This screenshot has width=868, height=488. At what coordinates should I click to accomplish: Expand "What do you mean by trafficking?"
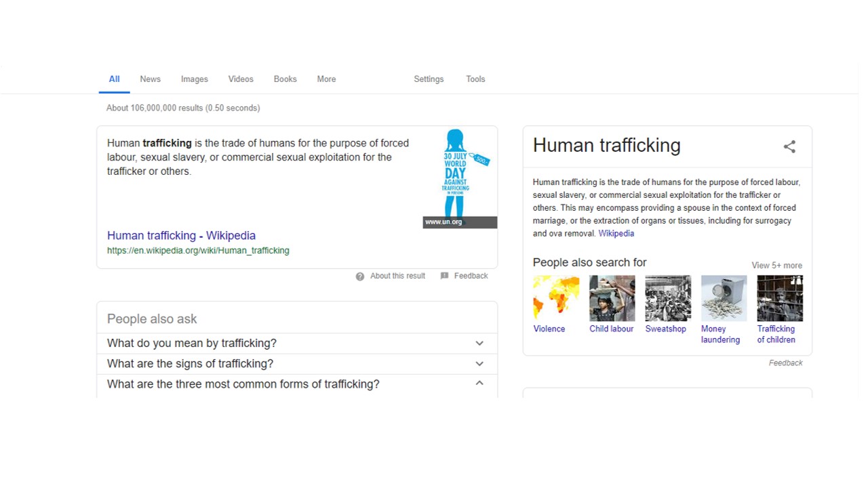[479, 343]
